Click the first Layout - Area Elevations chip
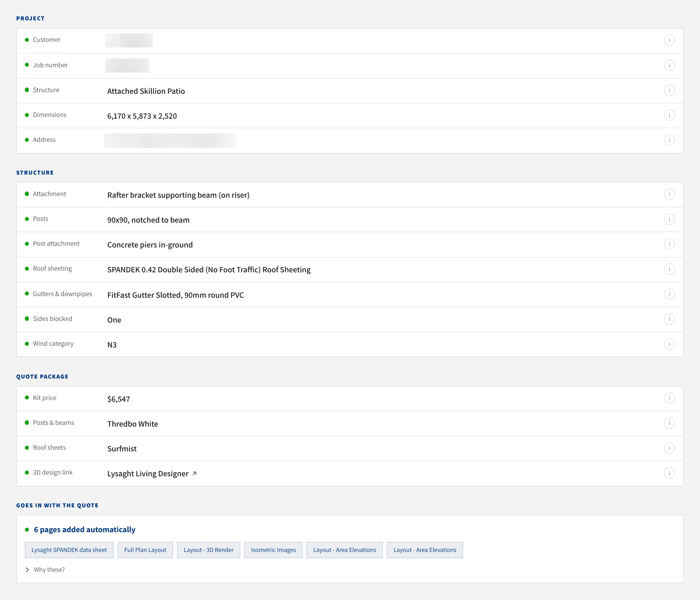The height and width of the screenshot is (600, 700). 345,550
